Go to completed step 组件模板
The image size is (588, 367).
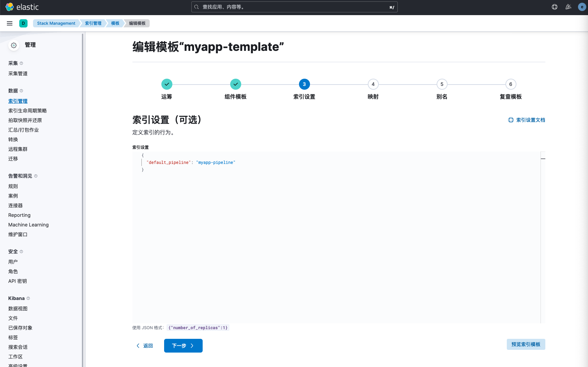point(236,84)
